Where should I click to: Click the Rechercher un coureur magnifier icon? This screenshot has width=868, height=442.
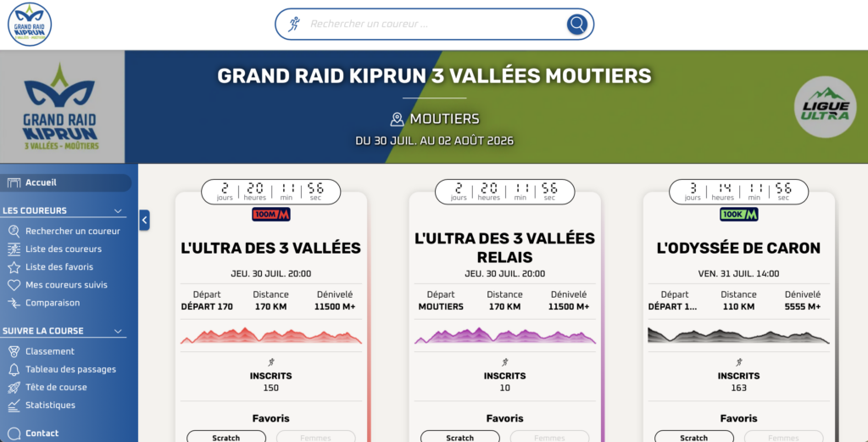[x=14, y=231]
